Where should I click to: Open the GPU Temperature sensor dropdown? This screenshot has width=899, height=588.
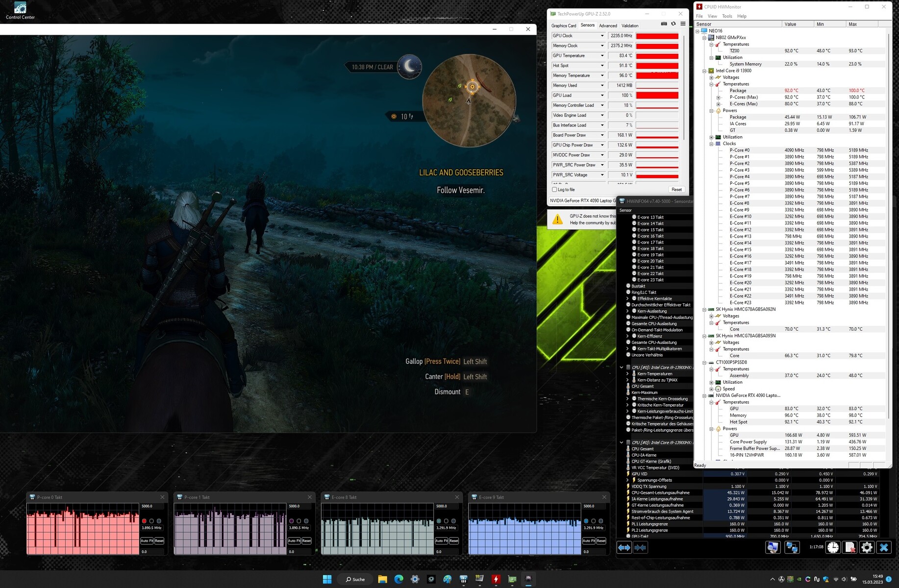pyautogui.click(x=602, y=56)
